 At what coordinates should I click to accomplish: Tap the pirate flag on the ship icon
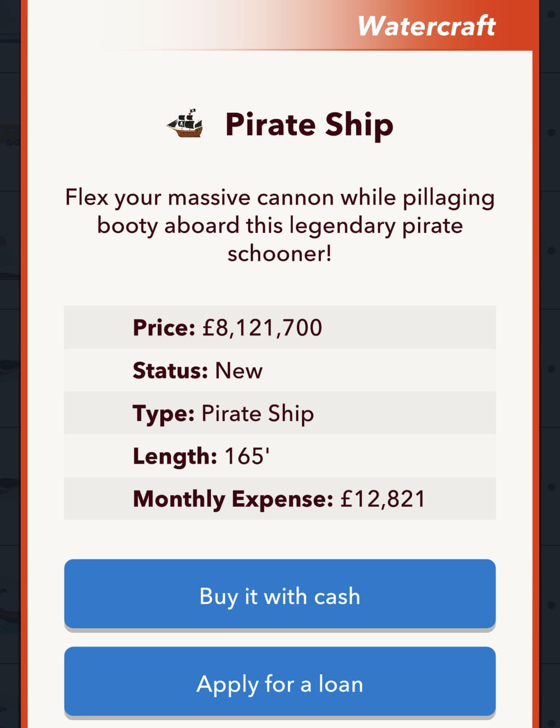coord(192,109)
